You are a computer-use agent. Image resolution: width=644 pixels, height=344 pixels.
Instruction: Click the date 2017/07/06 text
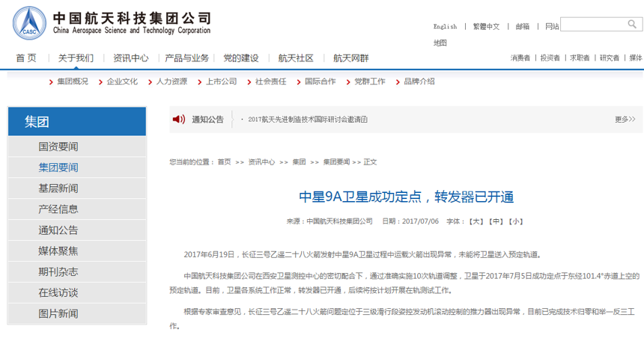pos(420,221)
